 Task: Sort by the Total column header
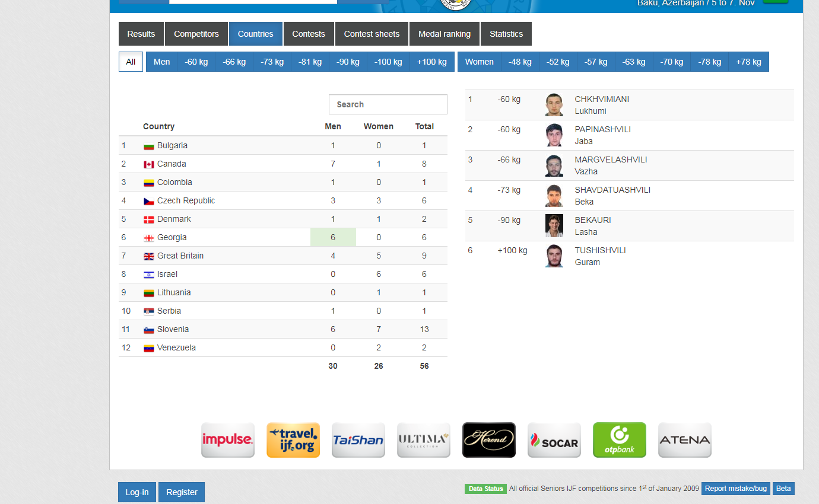pos(424,126)
